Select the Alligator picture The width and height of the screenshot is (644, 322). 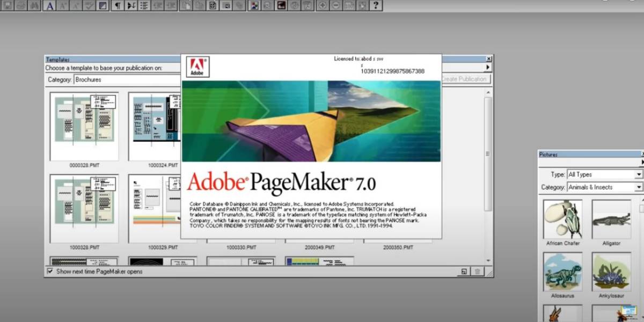611,219
